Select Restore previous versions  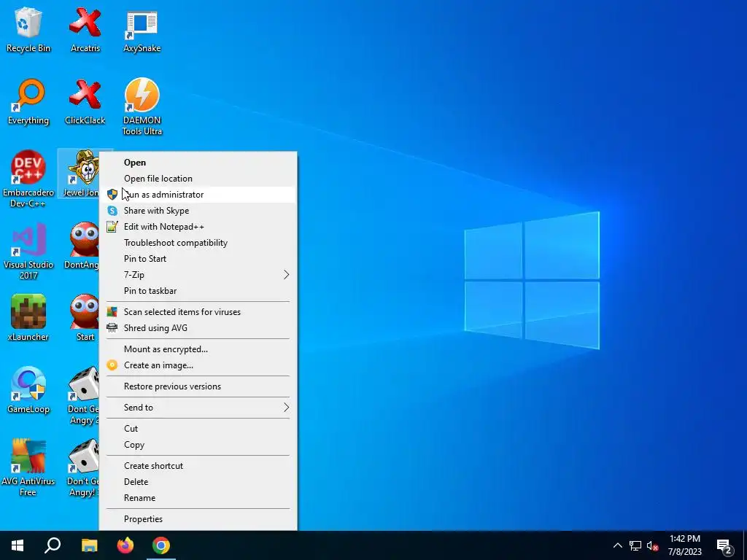pos(198,386)
